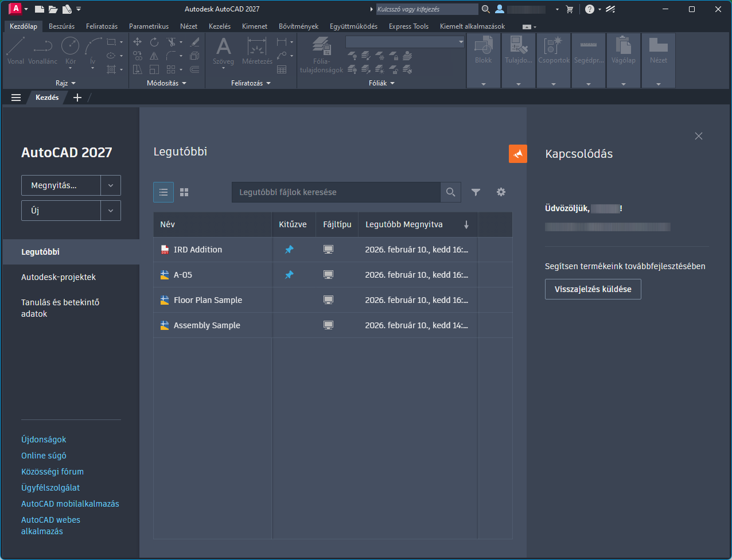Click the orange announcements megaphone icon
The height and width of the screenshot is (560, 732).
tap(518, 154)
